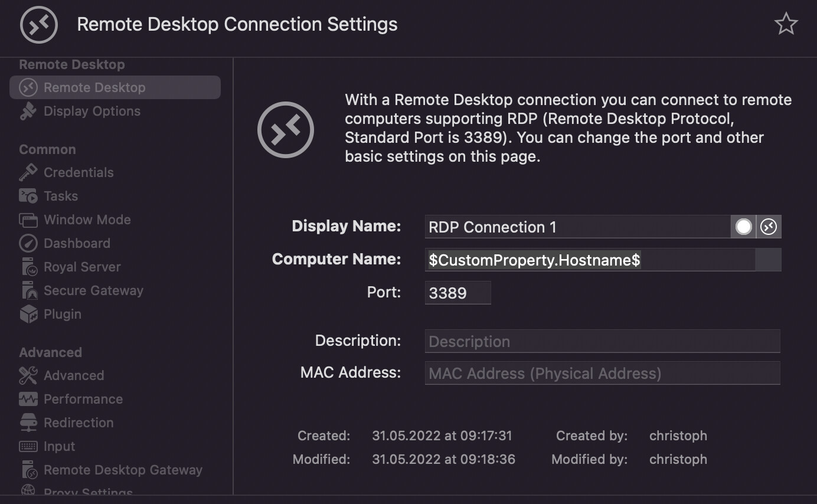
Task: Click the favorite star icon
Action: pyautogui.click(x=786, y=24)
